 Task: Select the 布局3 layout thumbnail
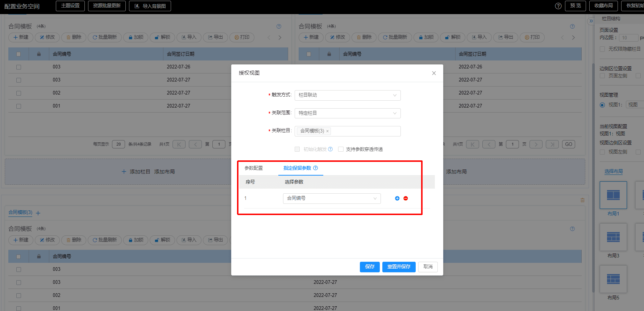(x=613, y=237)
